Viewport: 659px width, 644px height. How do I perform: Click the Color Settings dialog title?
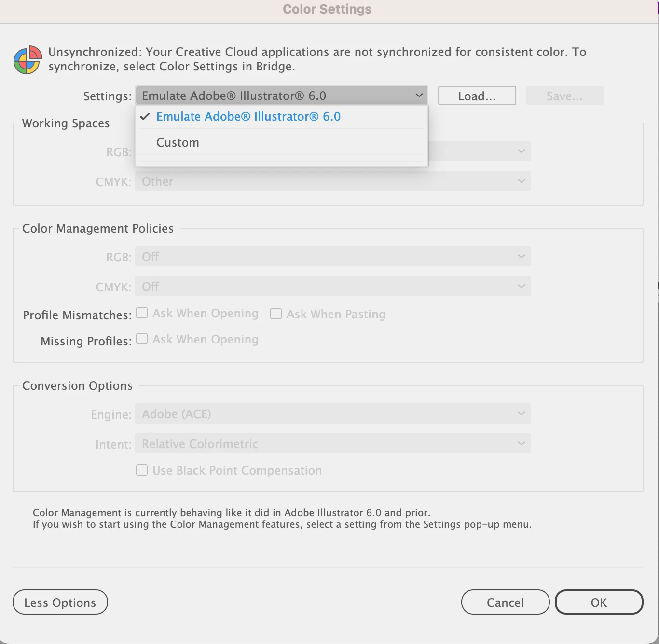pos(327,9)
